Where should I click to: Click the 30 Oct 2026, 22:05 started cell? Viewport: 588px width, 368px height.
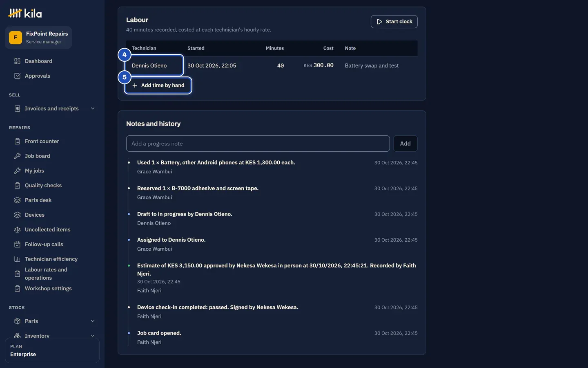[212, 65]
